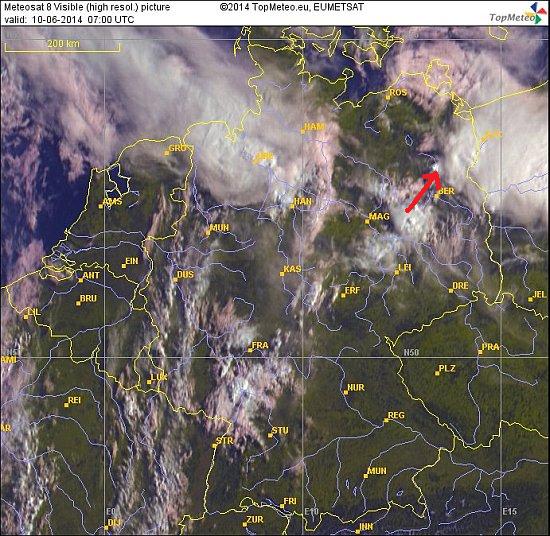The width and height of the screenshot is (550, 536).
Task: Click the TopMeteo.eu copyright text
Action: [291, 7]
